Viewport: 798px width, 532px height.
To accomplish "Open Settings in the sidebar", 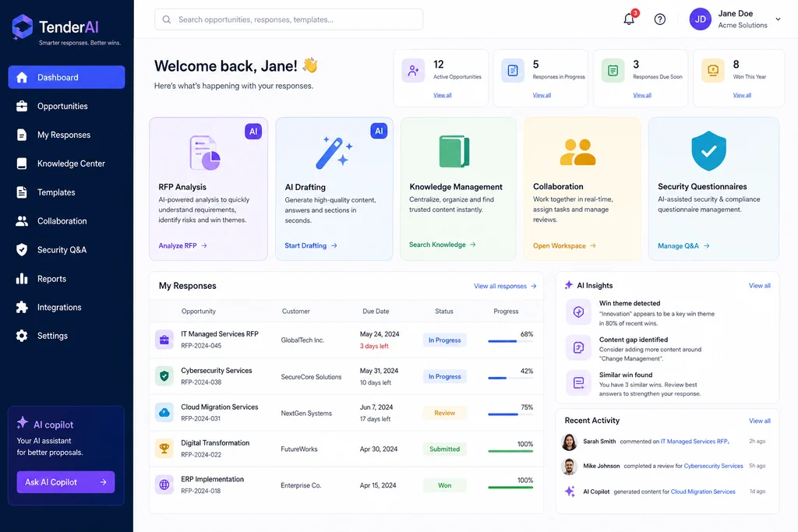I will pyautogui.click(x=66, y=336).
